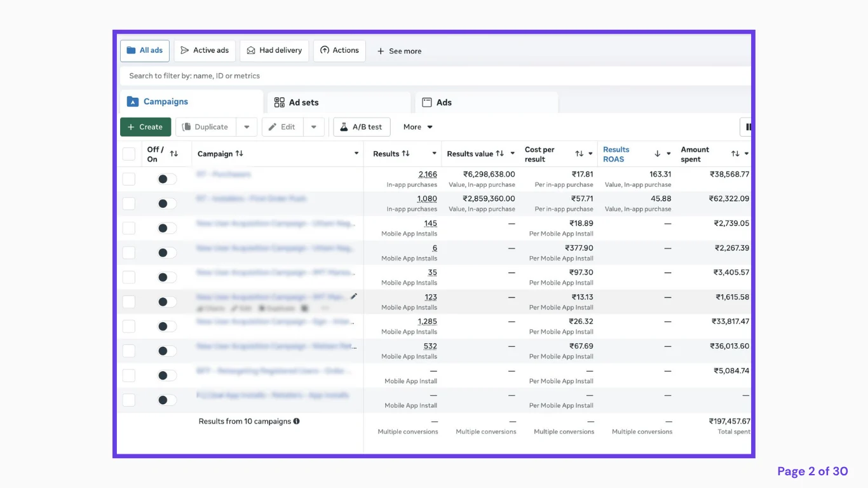Click the pencil edit icon on hovered campaign
Screen dimensions: 868x488
pyautogui.click(x=354, y=296)
